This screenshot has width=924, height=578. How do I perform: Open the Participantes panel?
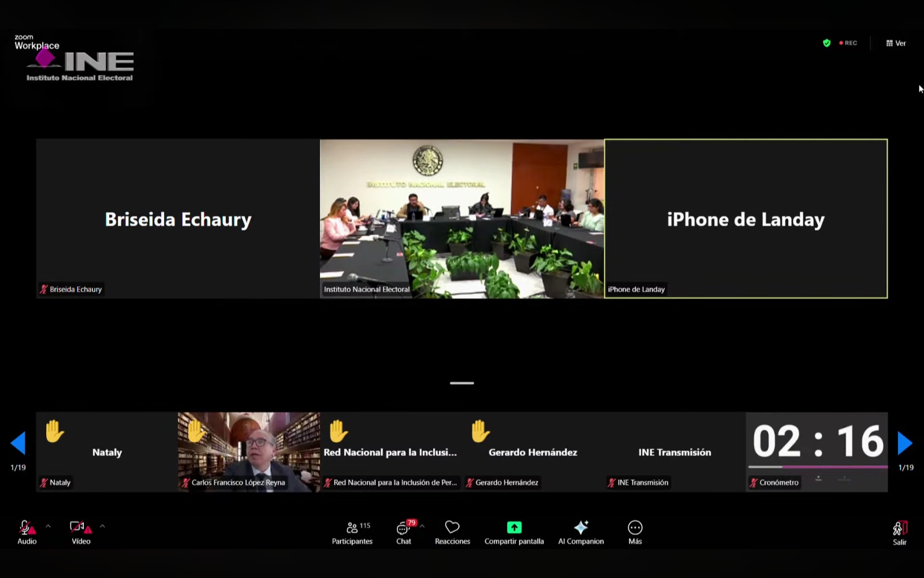(352, 532)
